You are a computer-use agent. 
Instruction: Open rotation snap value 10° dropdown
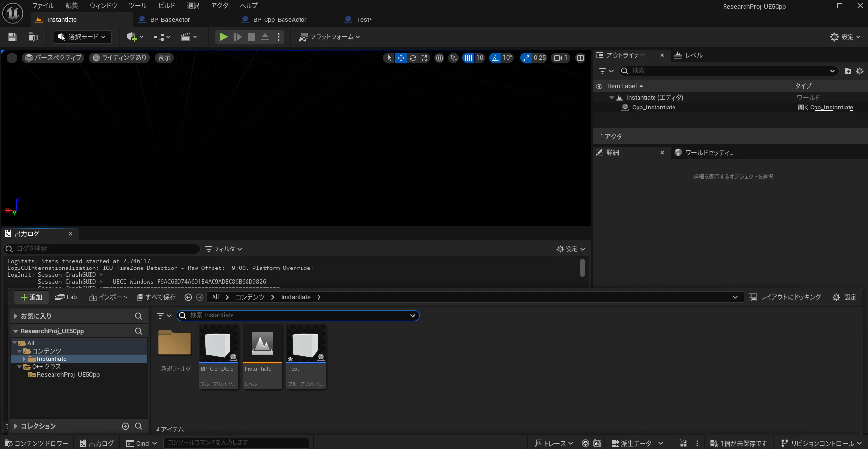tap(507, 58)
